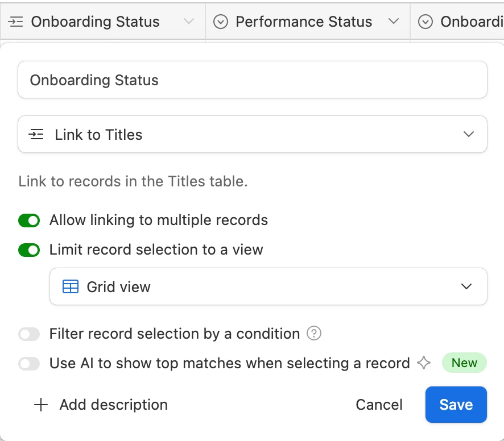Click the AI sparkle icon
Screen dimensions: 504x441
pyautogui.click(x=424, y=363)
